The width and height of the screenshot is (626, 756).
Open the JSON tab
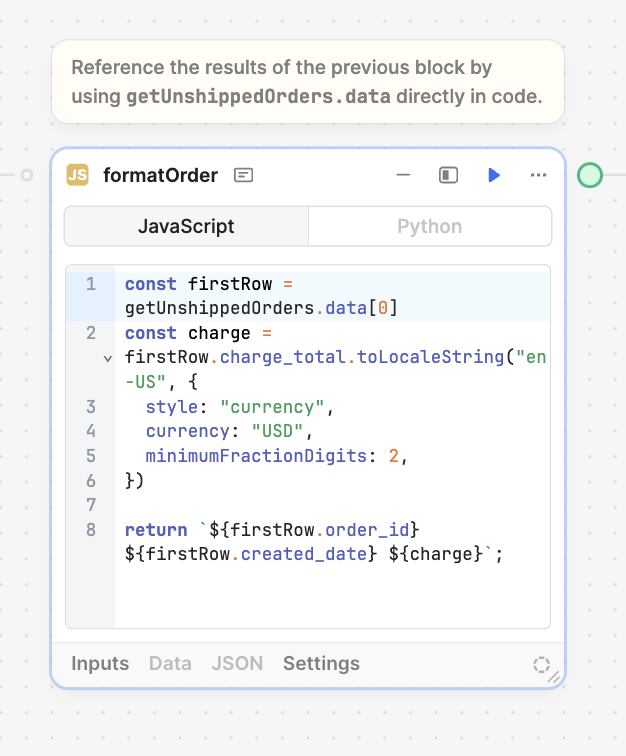click(x=237, y=663)
